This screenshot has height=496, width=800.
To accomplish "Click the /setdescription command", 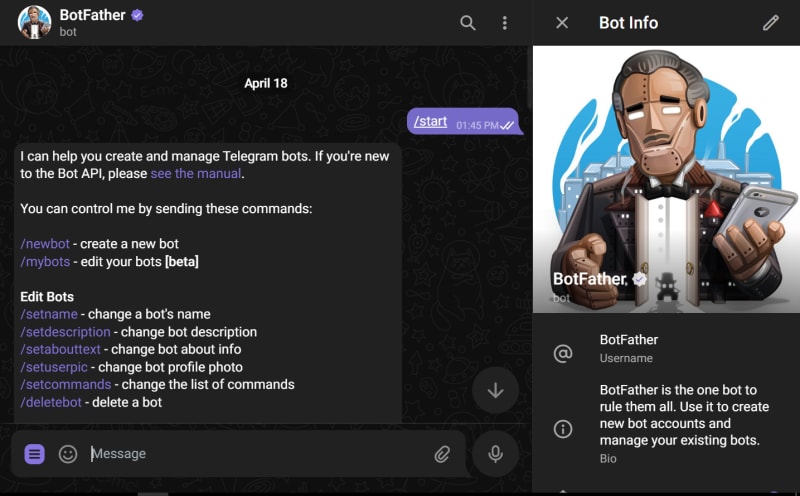I will (x=65, y=332).
